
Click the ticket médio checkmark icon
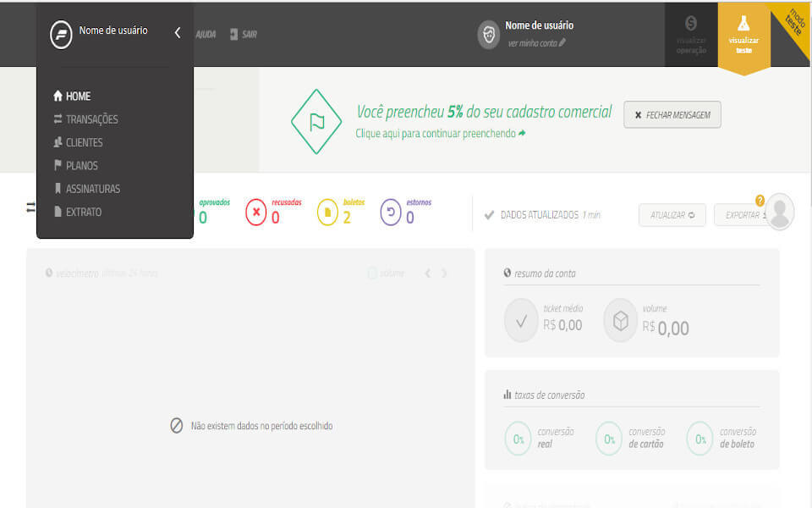tap(521, 321)
